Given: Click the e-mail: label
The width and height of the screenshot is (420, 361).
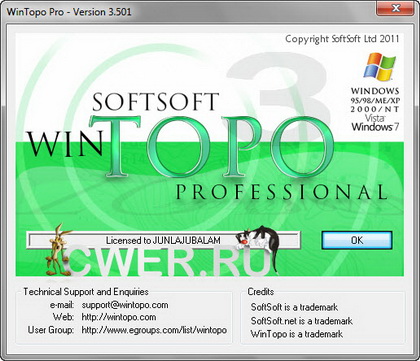Looking at the screenshot, I should 62,305.
